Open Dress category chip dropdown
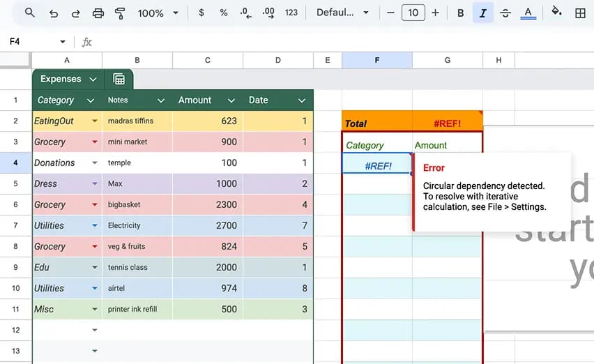The height and width of the screenshot is (364, 594). pyautogui.click(x=95, y=183)
